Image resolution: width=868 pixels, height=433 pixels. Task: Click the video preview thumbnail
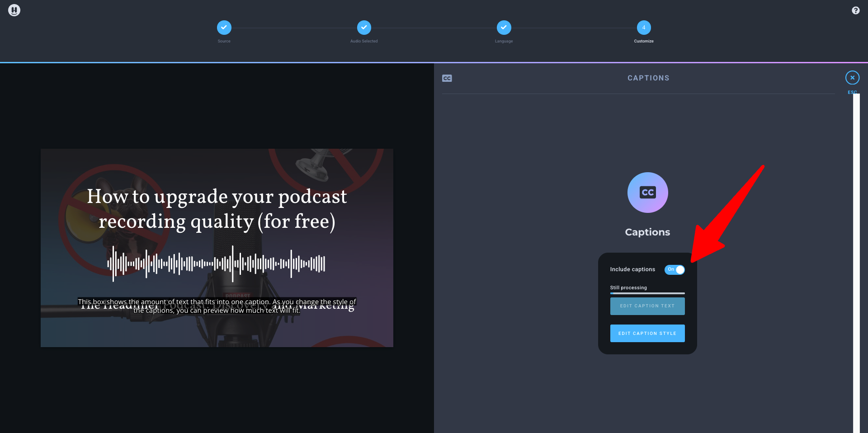(x=217, y=248)
